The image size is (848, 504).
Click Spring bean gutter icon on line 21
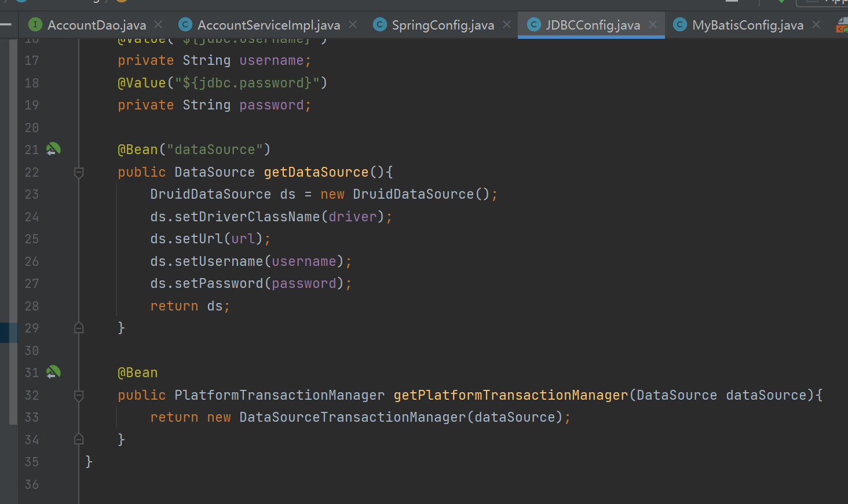[x=53, y=149]
